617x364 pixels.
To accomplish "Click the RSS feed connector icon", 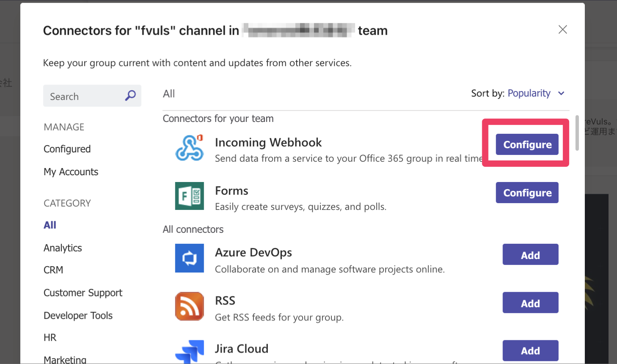I will pyautogui.click(x=189, y=306).
